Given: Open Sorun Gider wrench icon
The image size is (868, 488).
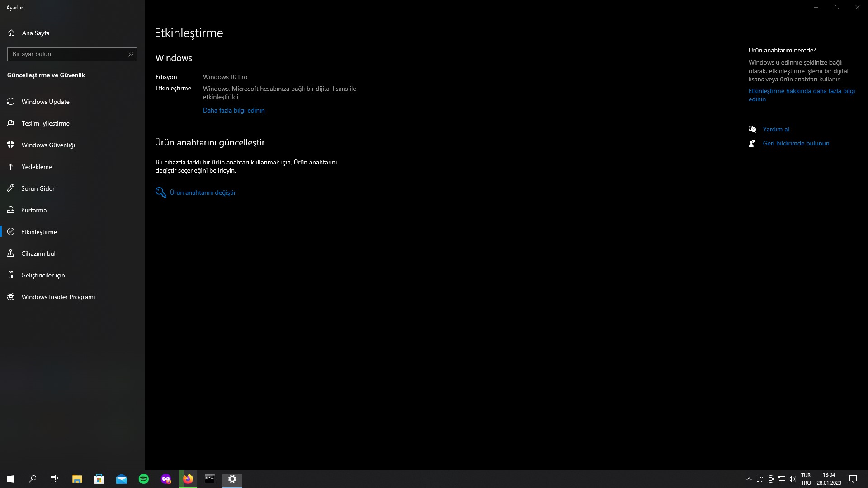Looking at the screenshot, I should pyautogui.click(x=11, y=188).
